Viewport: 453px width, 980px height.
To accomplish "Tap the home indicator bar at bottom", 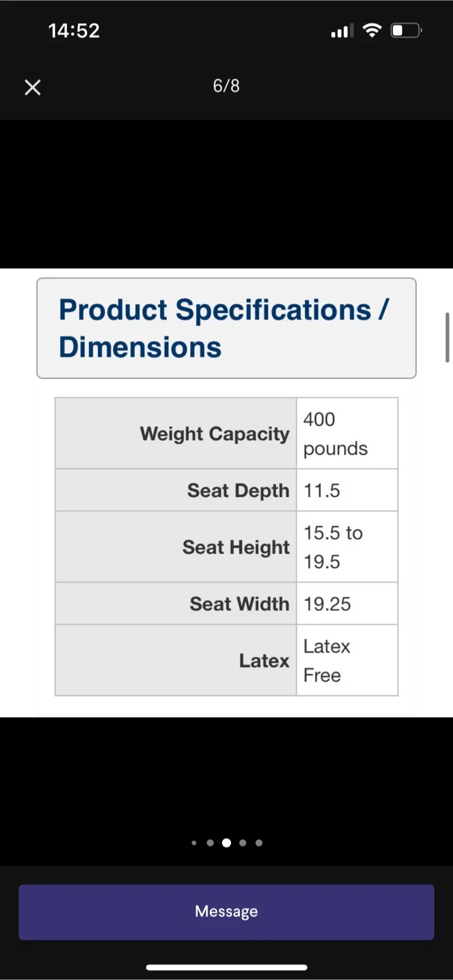I will pos(226,967).
